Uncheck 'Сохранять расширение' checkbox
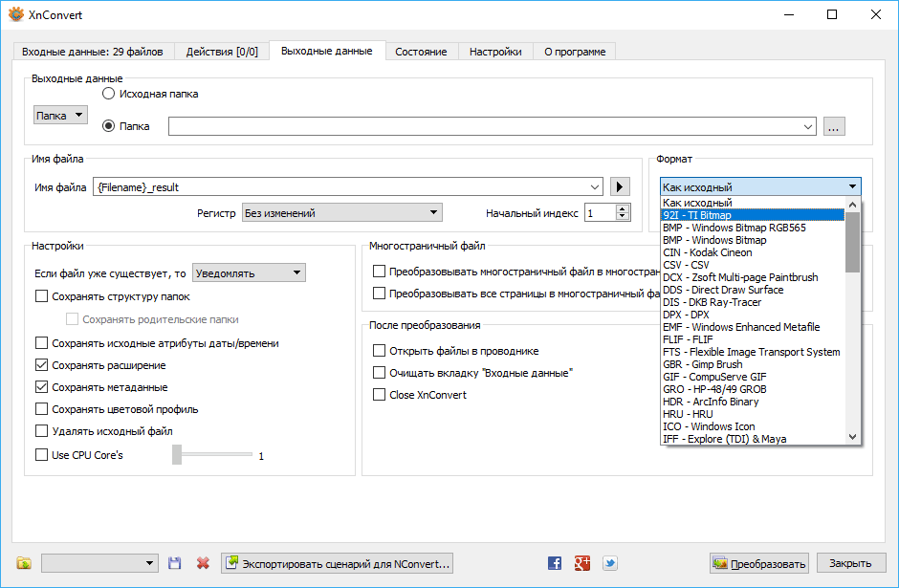The height and width of the screenshot is (588, 899). click(x=41, y=365)
